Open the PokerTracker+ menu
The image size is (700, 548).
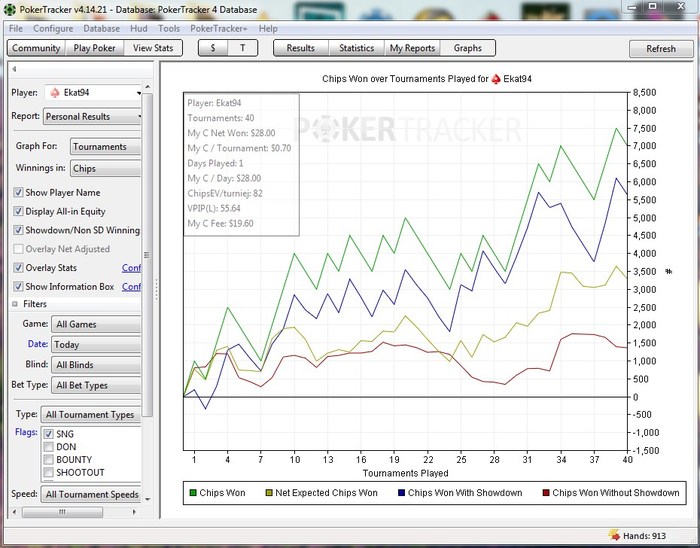[218, 29]
